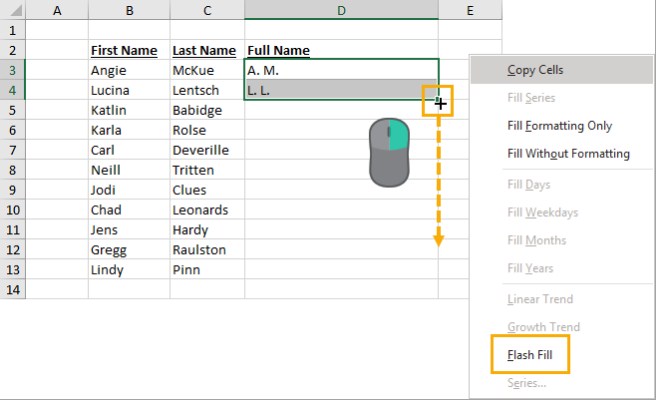This screenshot has width=656, height=400.
Task: Select row 13 header
Action: click(x=13, y=269)
